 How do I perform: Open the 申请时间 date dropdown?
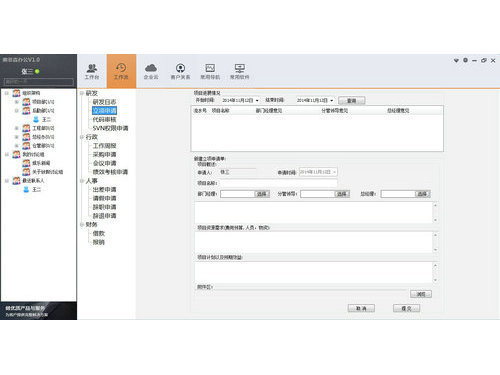tap(334, 172)
